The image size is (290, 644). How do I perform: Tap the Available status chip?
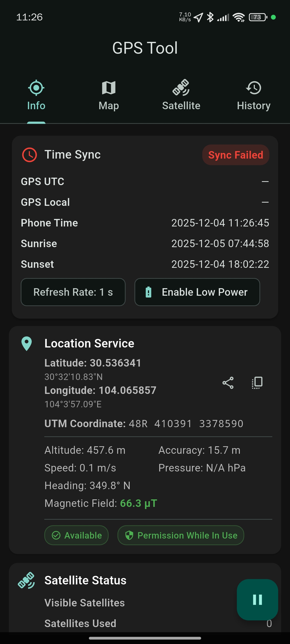point(77,535)
